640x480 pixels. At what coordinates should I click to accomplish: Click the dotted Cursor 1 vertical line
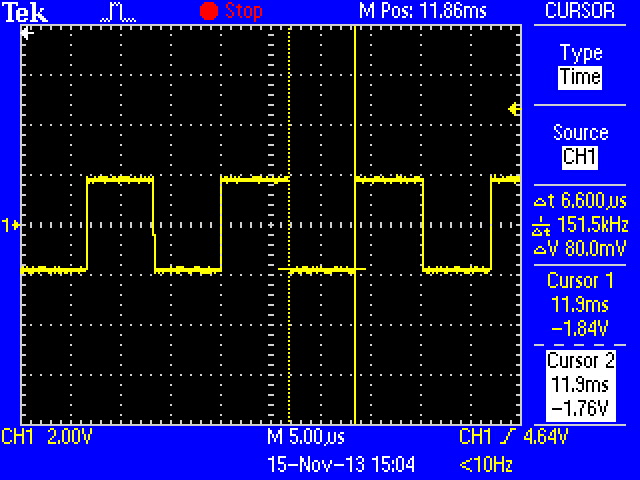[289, 224]
